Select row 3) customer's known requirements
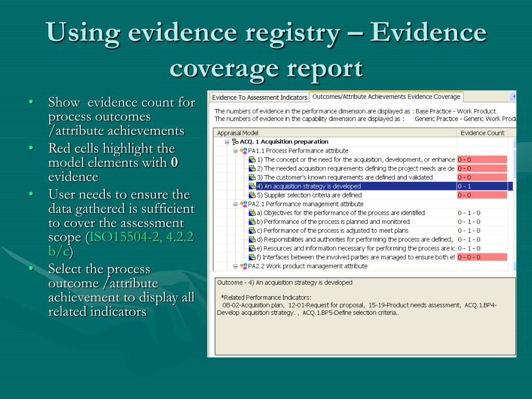Screen dimensions: 532x399 click(345, 177)
